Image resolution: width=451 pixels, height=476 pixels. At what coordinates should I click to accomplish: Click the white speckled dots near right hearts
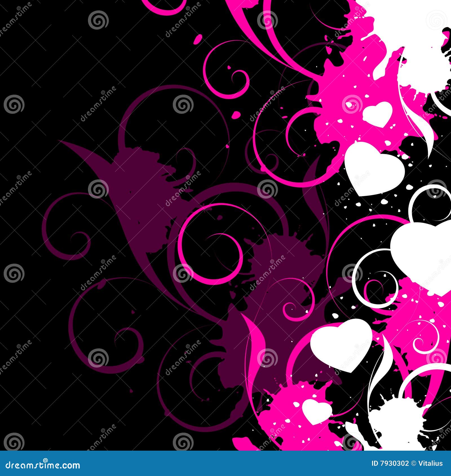pos(361,208)
